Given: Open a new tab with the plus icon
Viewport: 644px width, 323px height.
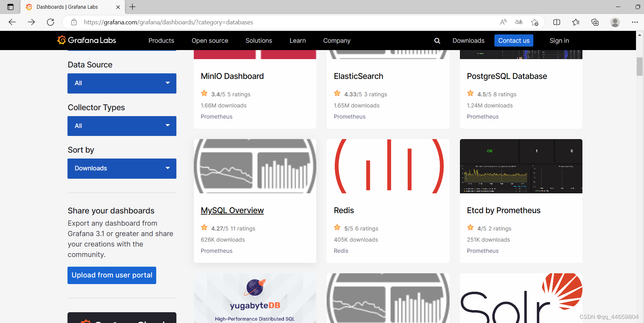Looking at the screenshot, I should coord(133,7).
